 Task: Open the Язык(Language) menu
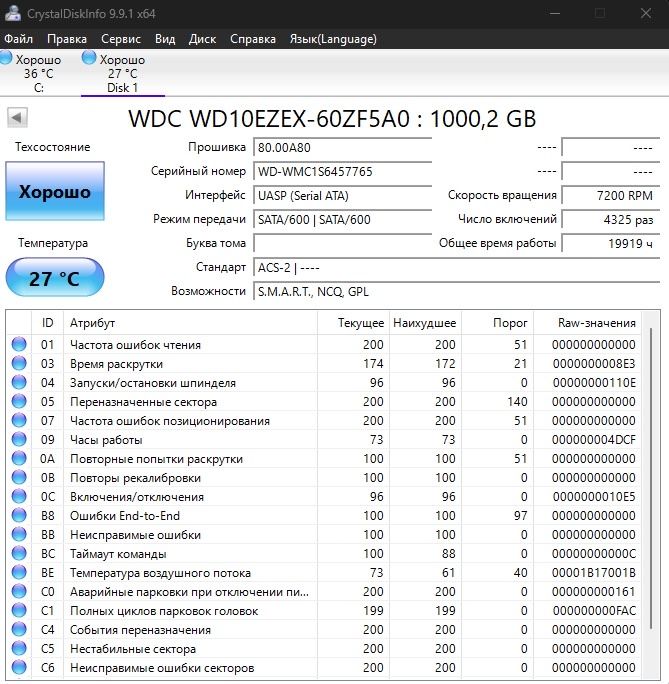point(333,39)
